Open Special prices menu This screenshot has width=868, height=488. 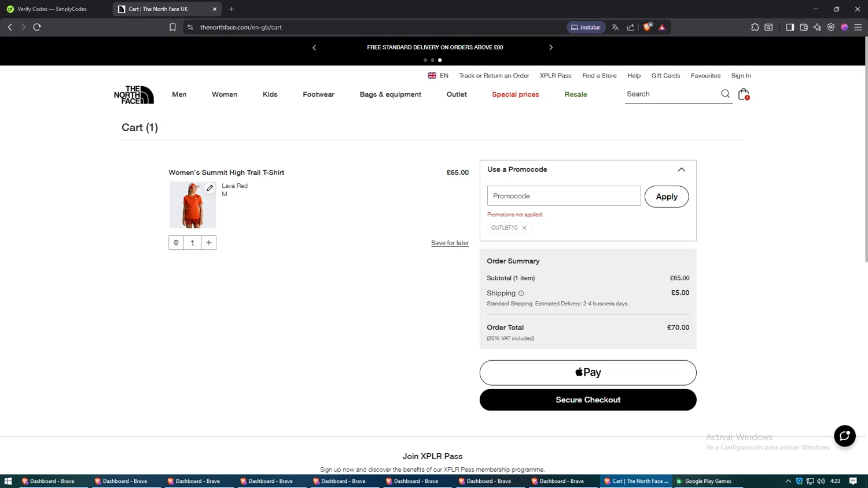click(516, 94)
